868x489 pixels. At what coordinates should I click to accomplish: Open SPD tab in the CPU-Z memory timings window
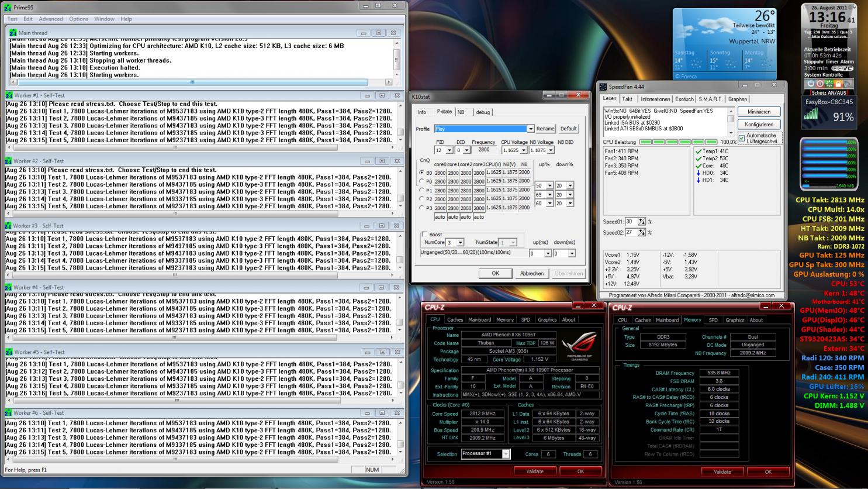coord(713,320)
